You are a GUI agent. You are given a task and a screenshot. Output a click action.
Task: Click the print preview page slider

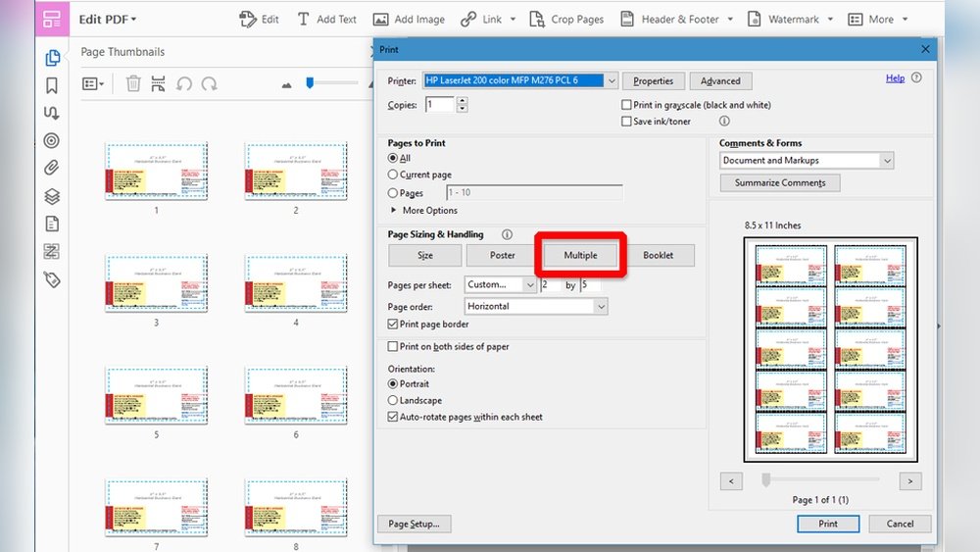[765, 480]
